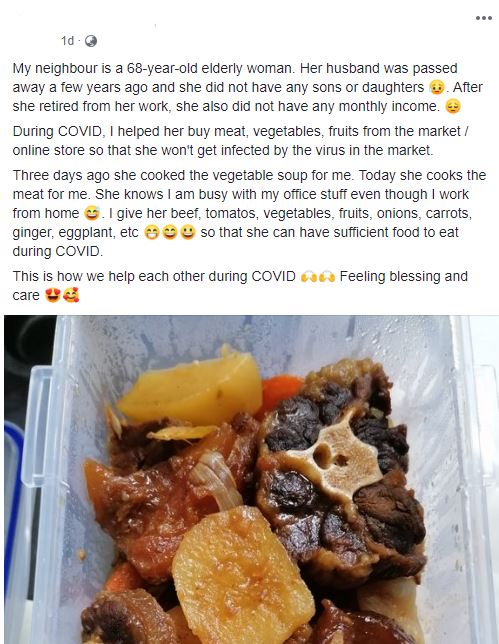This screenshot has height=644, width=499.
Task: Click the middle laughing emoji of the three
Action: click(170, 232)
